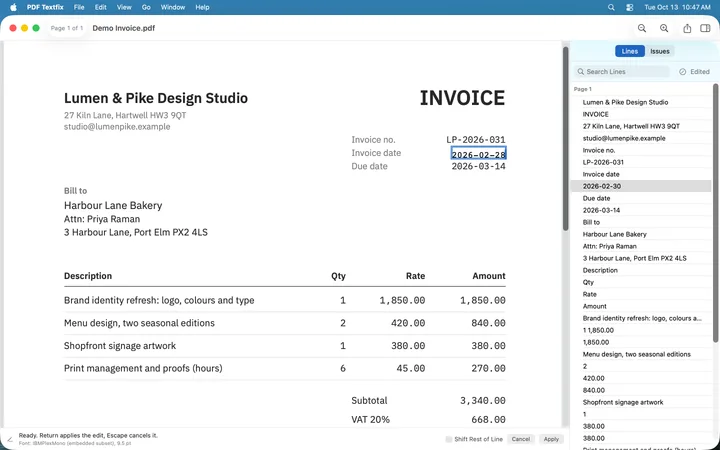Open the share icon in toolbar
The image size is (720, 450).
click(x=687, y=28)
